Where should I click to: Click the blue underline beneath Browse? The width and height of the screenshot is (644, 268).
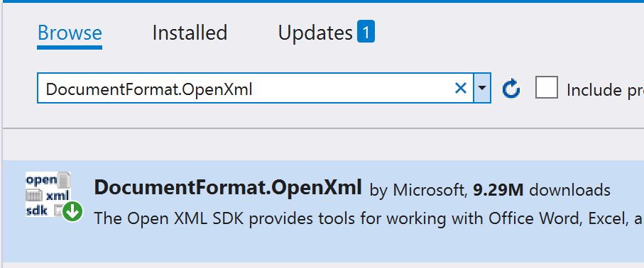pos(70,48)
